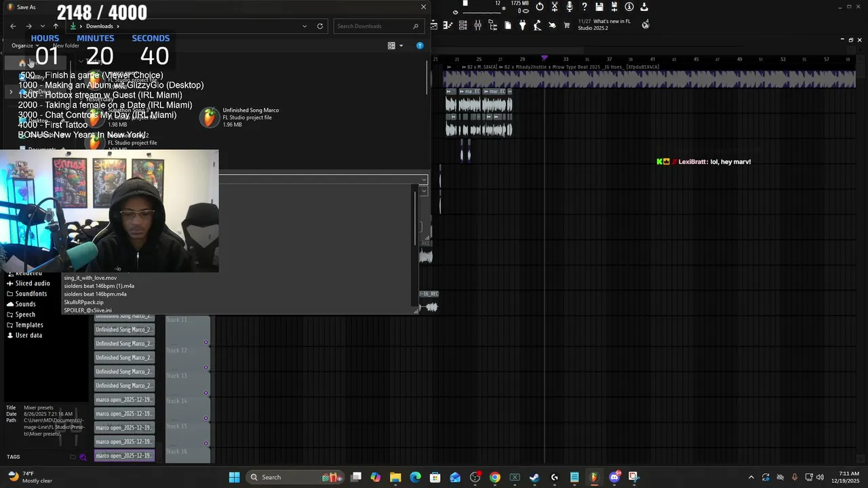Open What's new in FL Studio 2025.2 news
The height and width of the screenshot is (488, 868).
(x=604, y=24)
